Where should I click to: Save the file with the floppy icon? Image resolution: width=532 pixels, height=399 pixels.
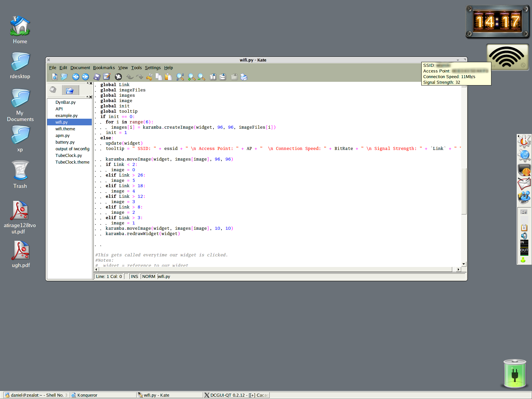[97, 77]
